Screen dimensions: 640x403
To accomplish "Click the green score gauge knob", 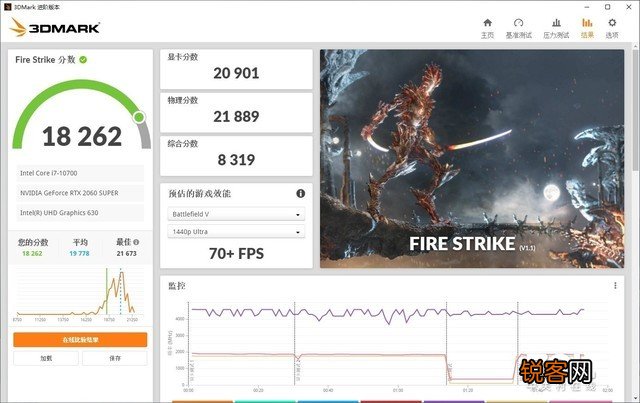I will [139, 118].
